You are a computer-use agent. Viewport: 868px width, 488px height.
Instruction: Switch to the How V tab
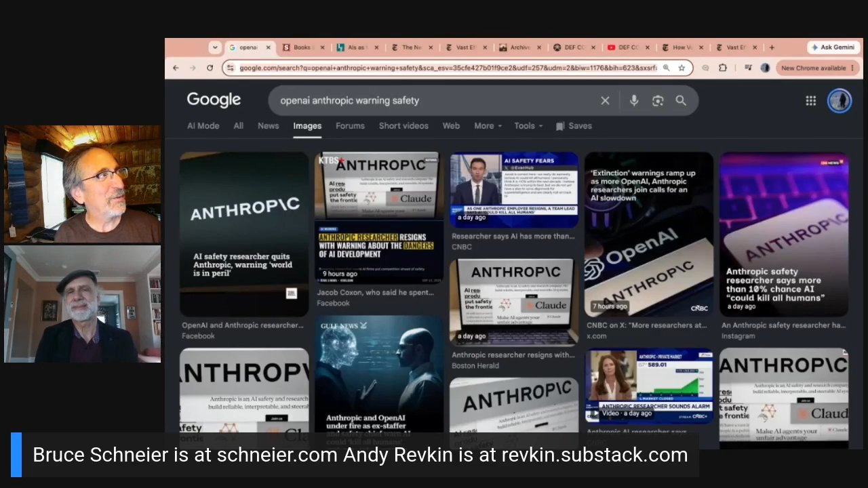click(683, 47)
